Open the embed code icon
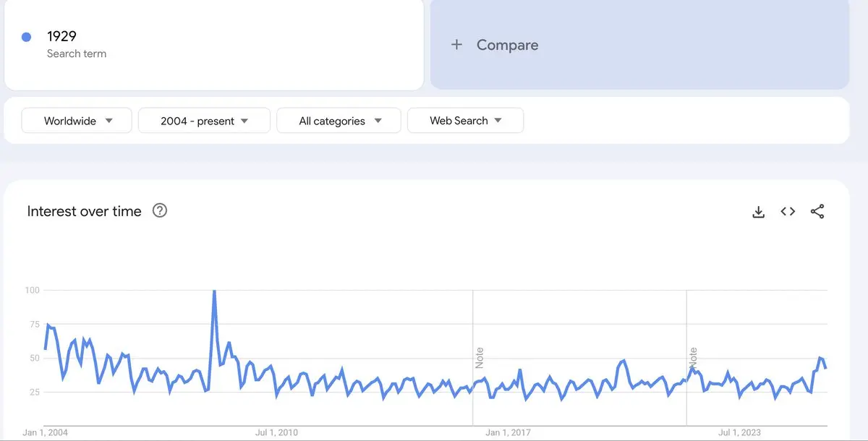Screen dimensions: 868x441 [x=788, y=212]
